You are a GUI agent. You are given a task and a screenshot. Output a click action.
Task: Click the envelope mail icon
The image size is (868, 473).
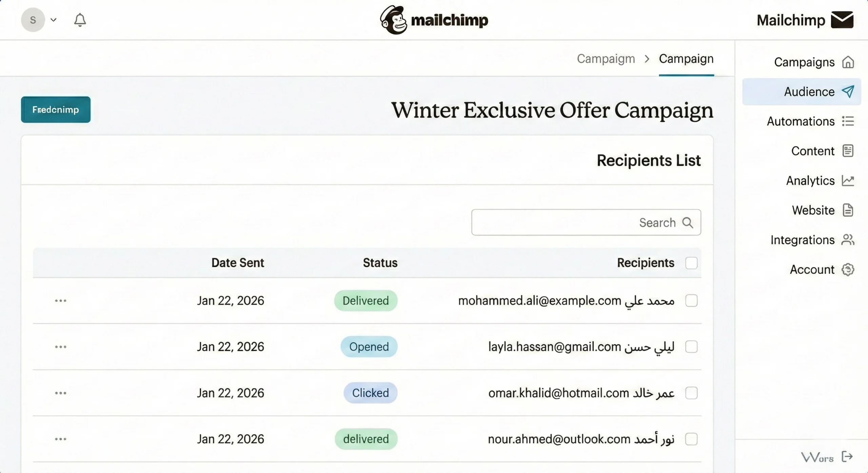tap(842, 20)
